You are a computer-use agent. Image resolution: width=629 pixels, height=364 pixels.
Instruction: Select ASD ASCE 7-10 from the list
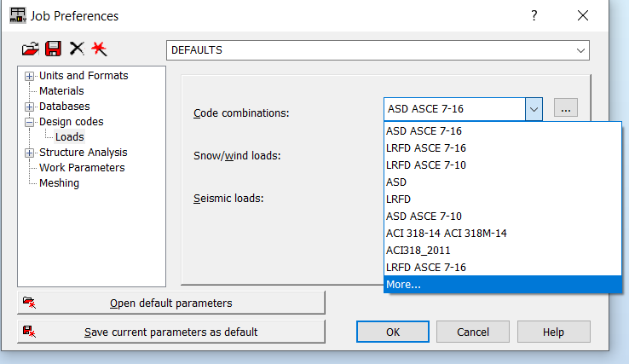(x=424, y=217)
